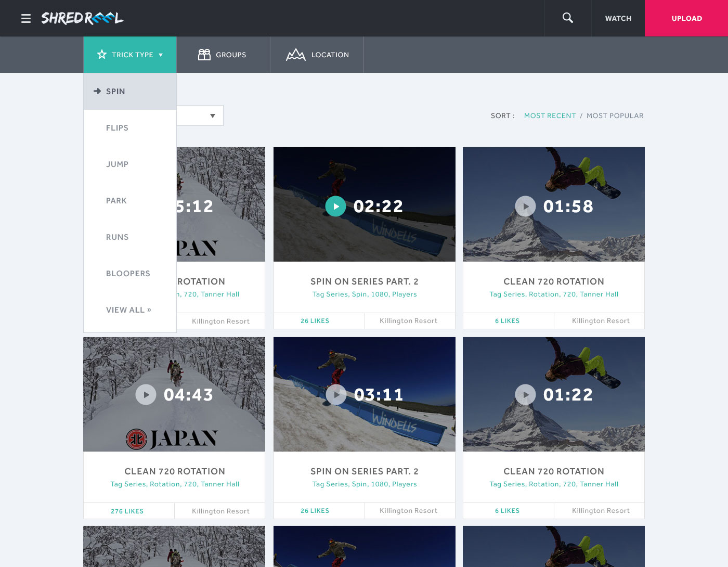Click the 01:58 duration text
728x567 pixels.
[568, 207]
